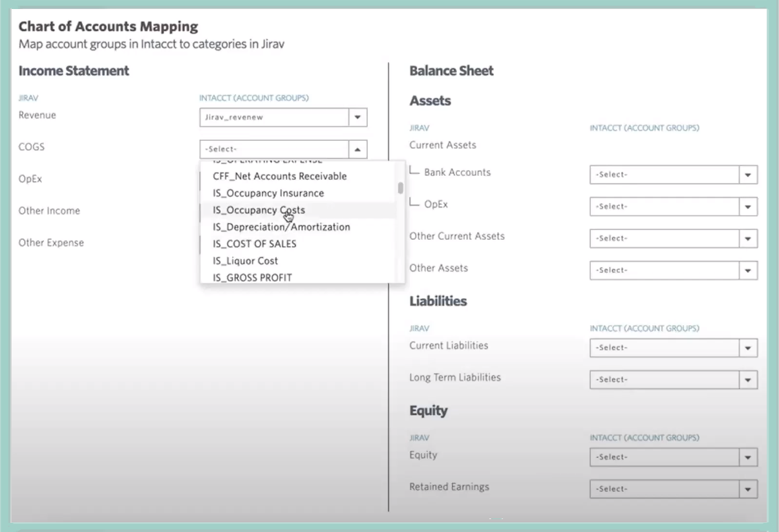
Task: Click the Other Income label
Action: tap(49, 211)
